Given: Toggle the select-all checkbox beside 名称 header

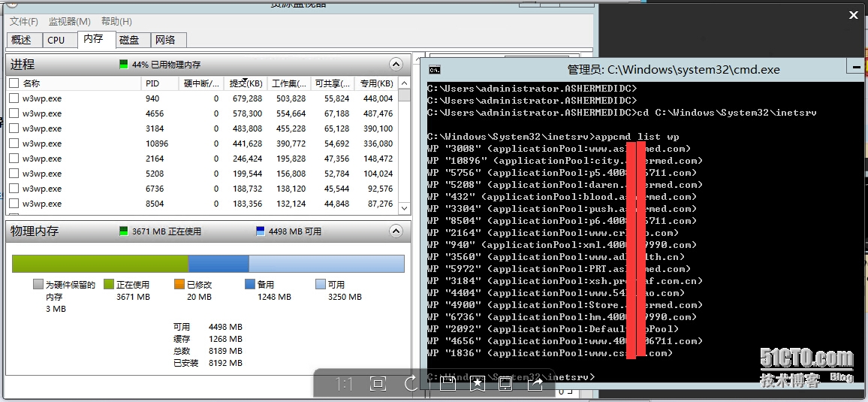Looking at the screenshot, I should [14, 83].
